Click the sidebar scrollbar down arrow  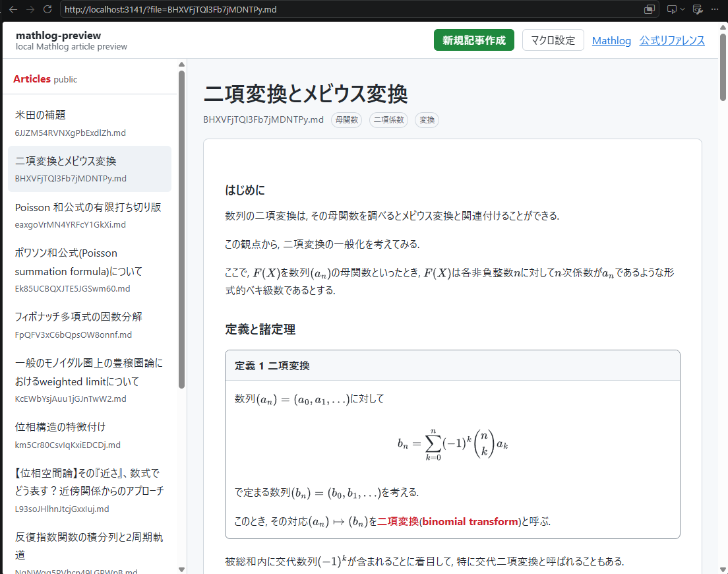pos(181,569)
